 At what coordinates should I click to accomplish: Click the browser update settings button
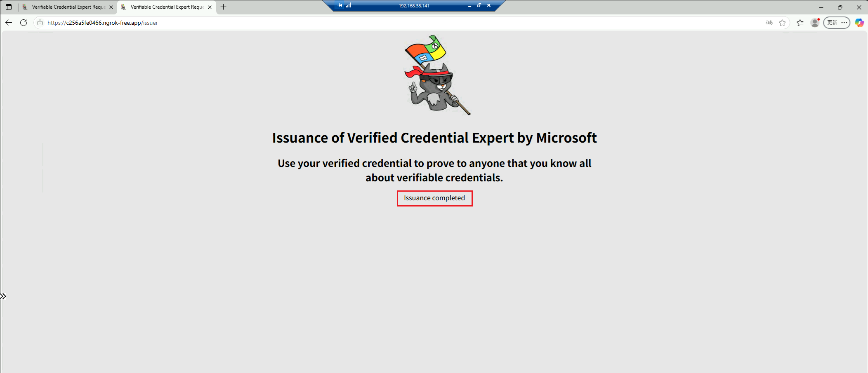[x=837, y=23]
